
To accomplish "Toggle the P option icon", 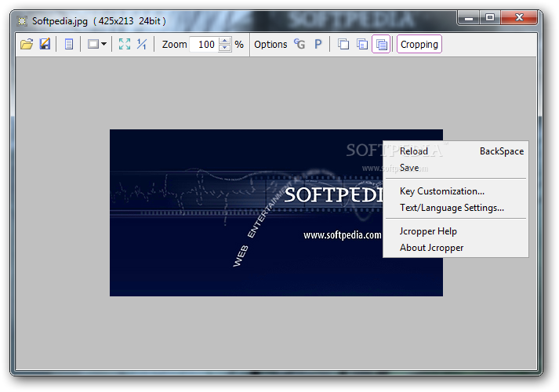I will [318, 44].
